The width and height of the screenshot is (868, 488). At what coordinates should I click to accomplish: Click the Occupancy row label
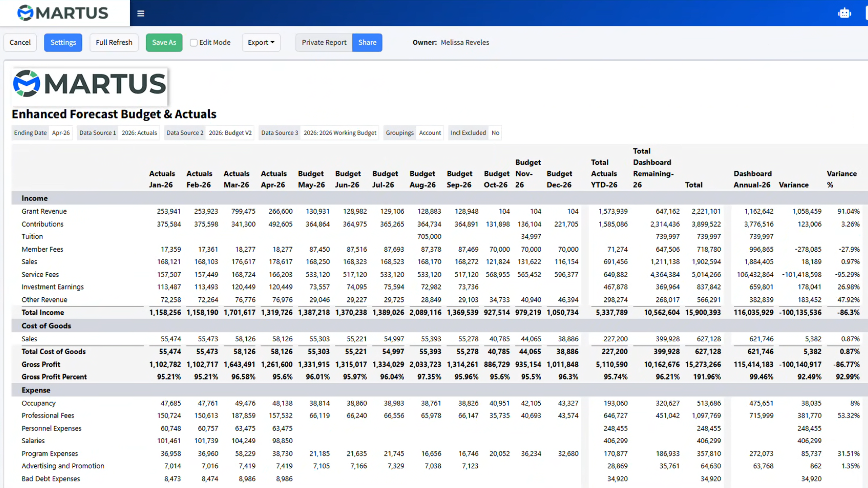pyautogui.click(x=38, y=404)
